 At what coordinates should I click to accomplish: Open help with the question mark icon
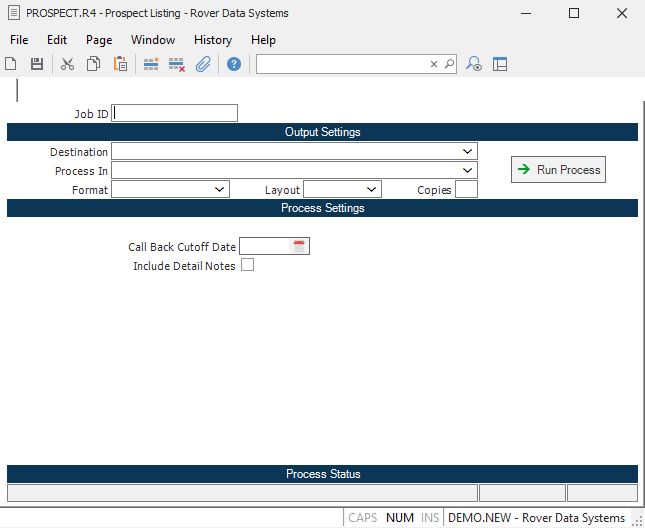click(x=234, y=64)
